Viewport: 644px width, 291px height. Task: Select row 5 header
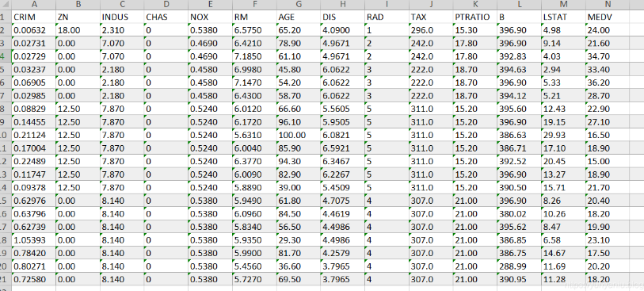(6, 70)
